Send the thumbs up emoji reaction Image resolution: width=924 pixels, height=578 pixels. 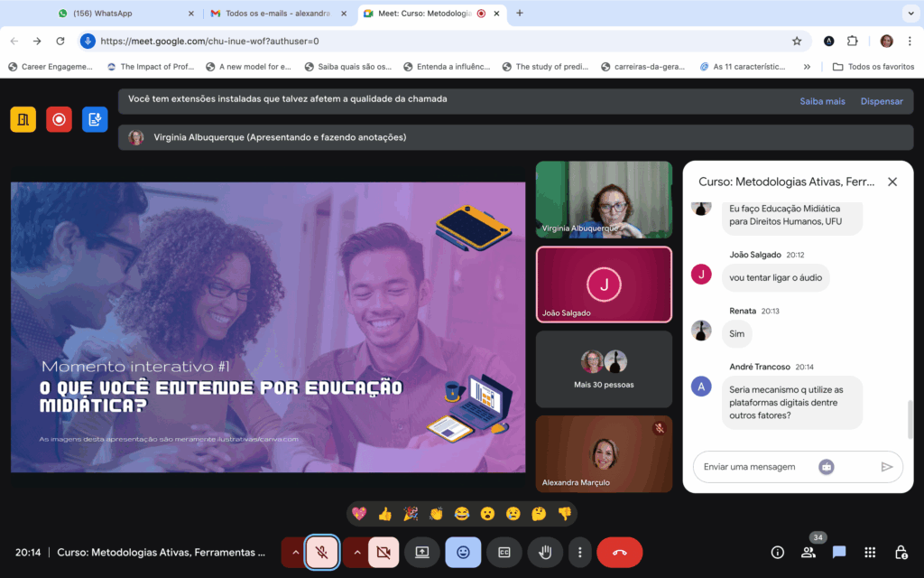point(385,514)
